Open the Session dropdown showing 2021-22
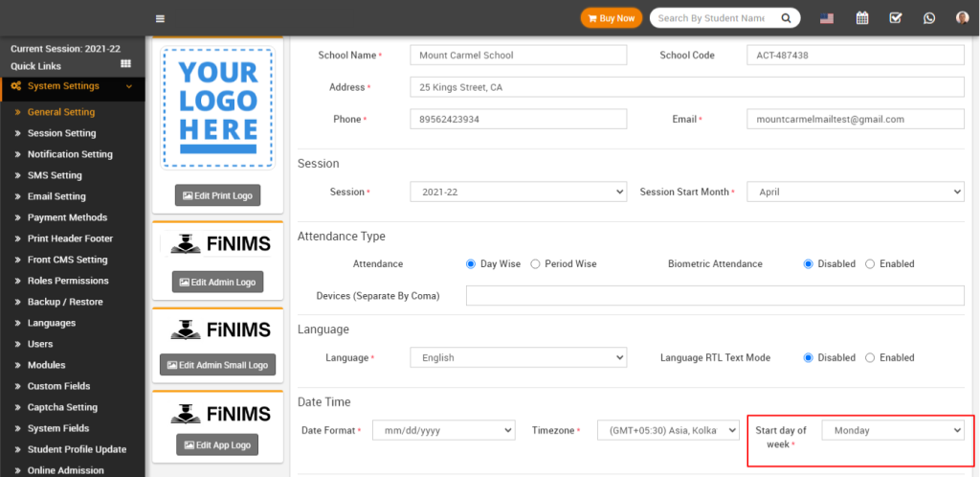 tap(518, 192)
